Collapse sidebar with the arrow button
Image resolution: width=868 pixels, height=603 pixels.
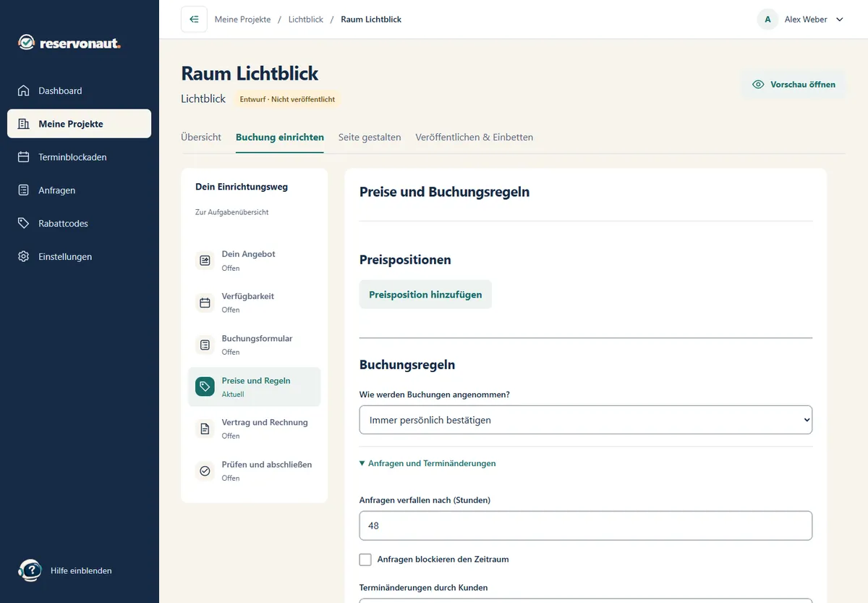pos(194,20)
